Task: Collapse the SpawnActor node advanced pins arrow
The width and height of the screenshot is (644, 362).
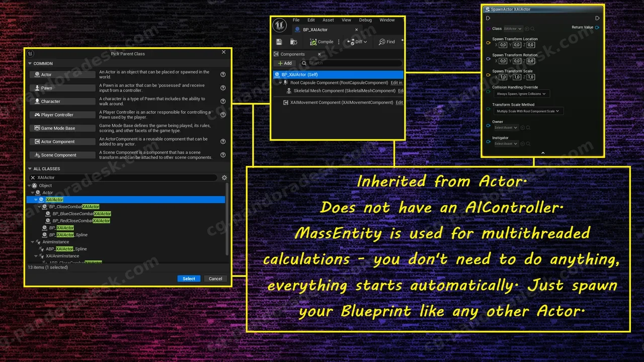Action: click(x=543, y=153)
